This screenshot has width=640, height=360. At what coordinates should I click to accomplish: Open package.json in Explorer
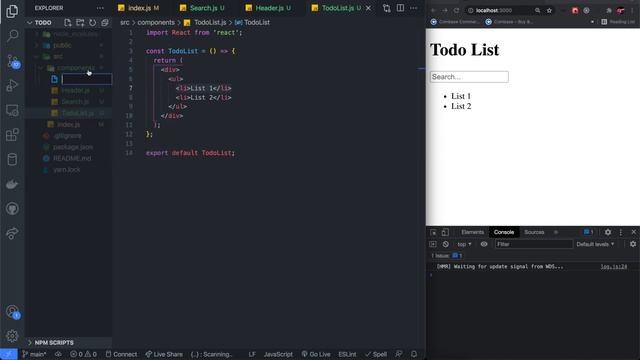[73, 147]
